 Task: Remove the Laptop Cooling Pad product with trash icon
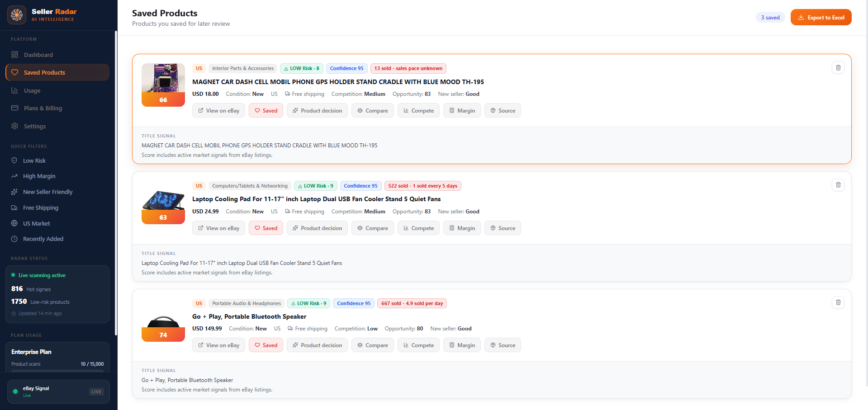click(x=838, y=185)
